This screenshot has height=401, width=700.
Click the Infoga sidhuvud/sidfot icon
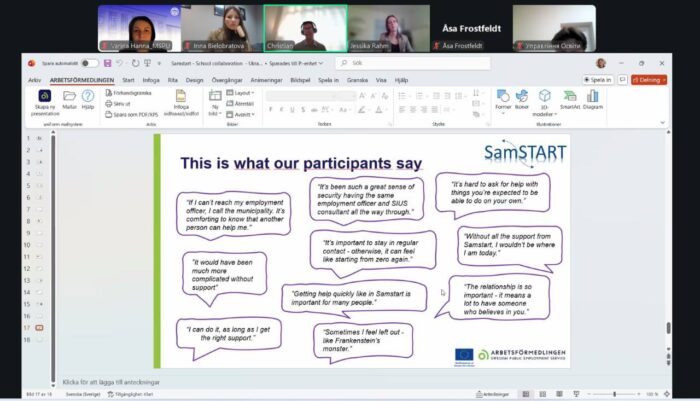181,100
